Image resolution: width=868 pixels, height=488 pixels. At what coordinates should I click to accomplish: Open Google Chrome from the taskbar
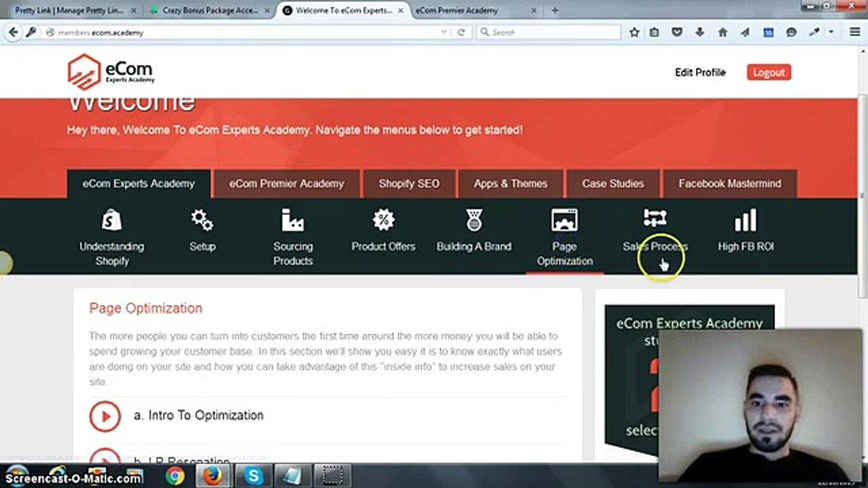tap(175, 476)
